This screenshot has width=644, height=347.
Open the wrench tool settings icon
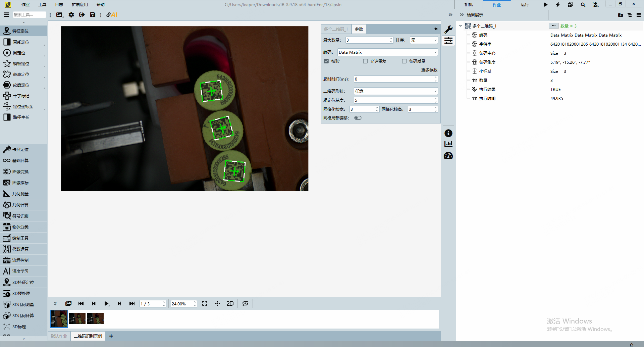pos(448,30)
